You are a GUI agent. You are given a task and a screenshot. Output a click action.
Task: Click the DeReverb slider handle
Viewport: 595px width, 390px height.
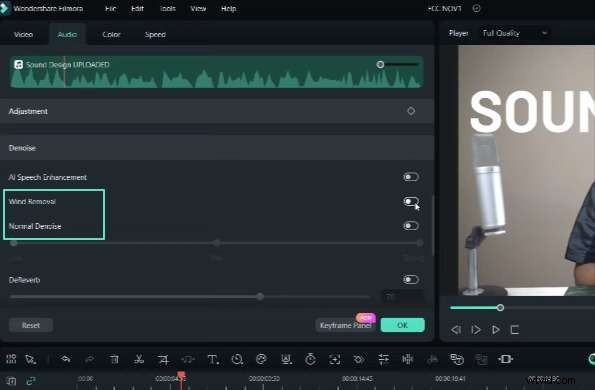tap(260, 297)
